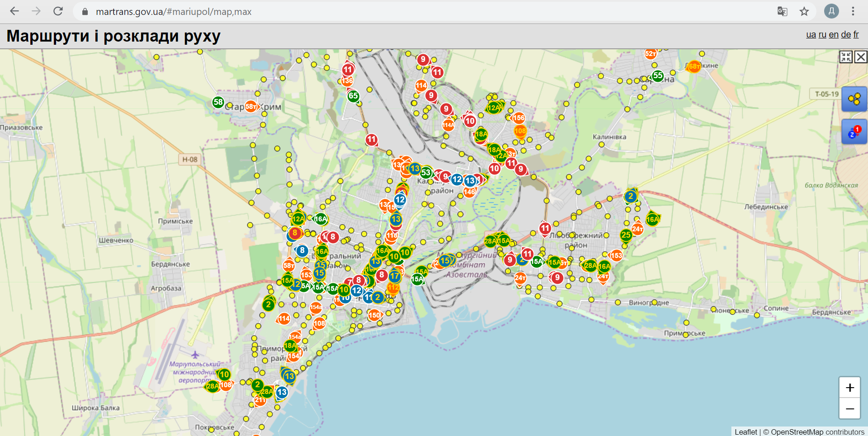This screenshot has height=436, width=868.
Task: Click orange route 150 marker
Action: point(374,315)
